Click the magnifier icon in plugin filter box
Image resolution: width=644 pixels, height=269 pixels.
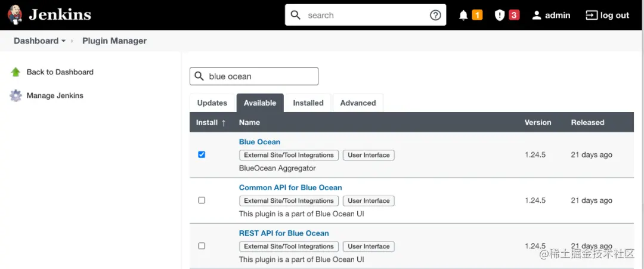pyautogui.click(x=199, y=76)
